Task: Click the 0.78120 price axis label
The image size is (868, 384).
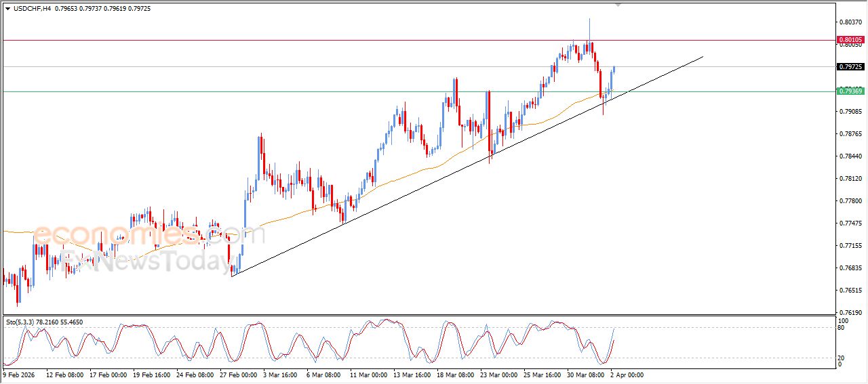Action: [x=850, y=179]
